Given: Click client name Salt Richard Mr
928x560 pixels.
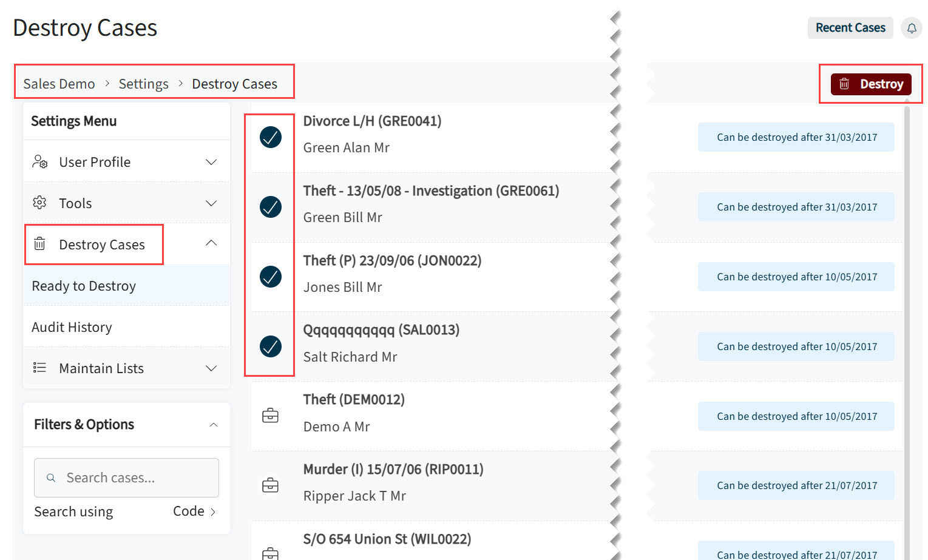Looking at the screenshot, I should 350,357.
